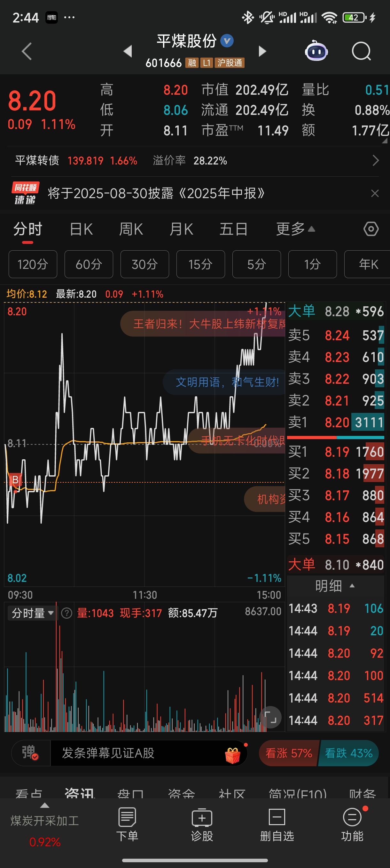Tap the back arrow icon

[x=27, y=51]
